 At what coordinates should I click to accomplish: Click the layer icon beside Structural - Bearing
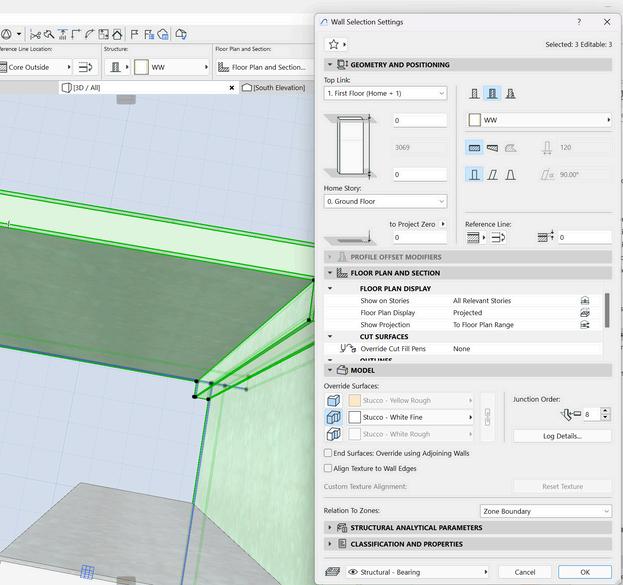click(x=333, y=572)
